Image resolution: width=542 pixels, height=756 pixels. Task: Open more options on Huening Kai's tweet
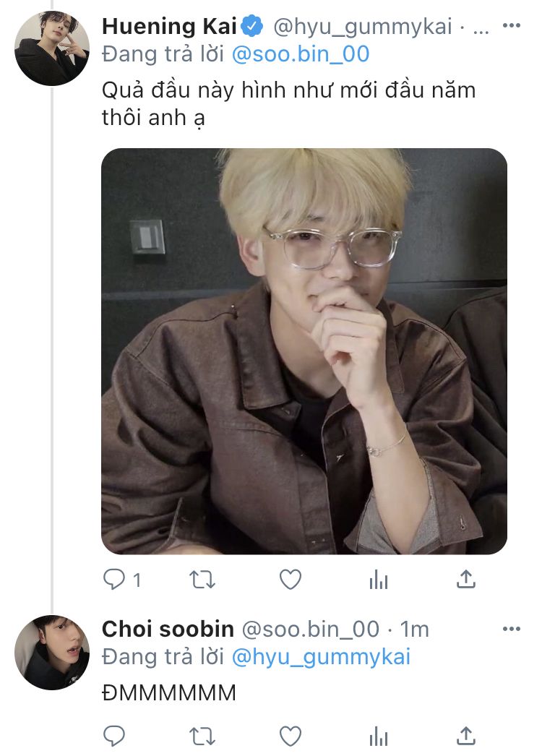point(511,26)
